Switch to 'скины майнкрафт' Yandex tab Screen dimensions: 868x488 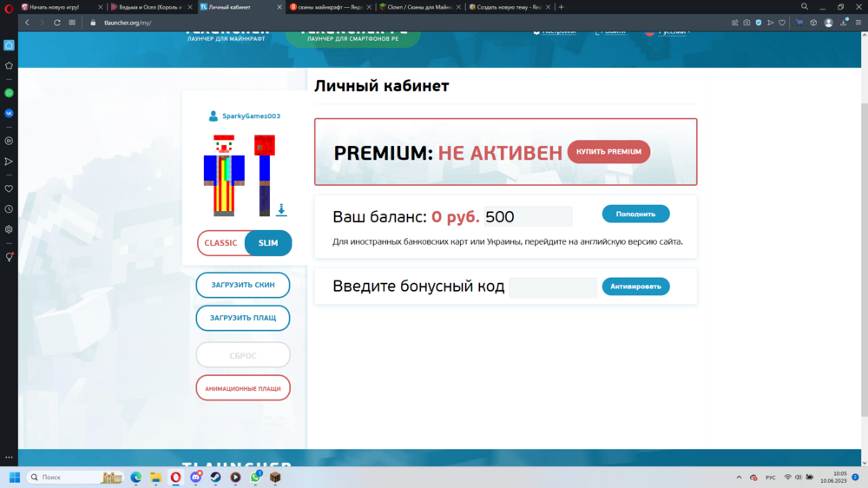(x=330, y=7)
